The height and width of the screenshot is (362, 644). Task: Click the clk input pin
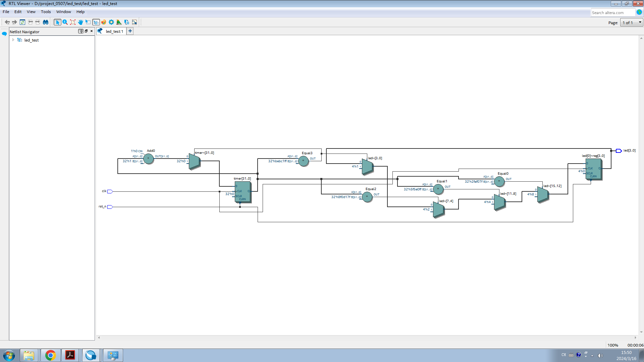tap(110, 192)
